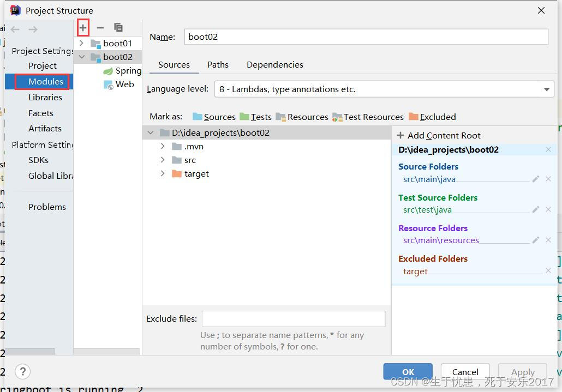Click Add Content Root
Image resolution: width=562 pixels, height=392 pixels.
click(441, 135)
